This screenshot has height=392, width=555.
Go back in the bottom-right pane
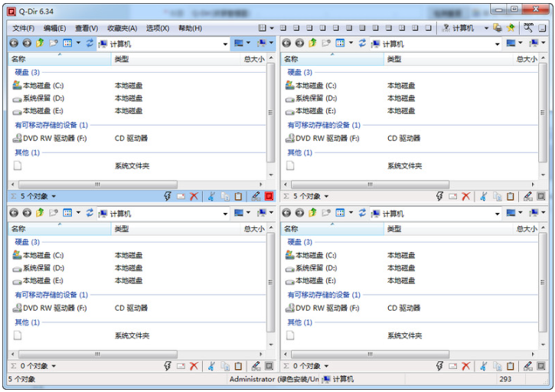[286, 213]
